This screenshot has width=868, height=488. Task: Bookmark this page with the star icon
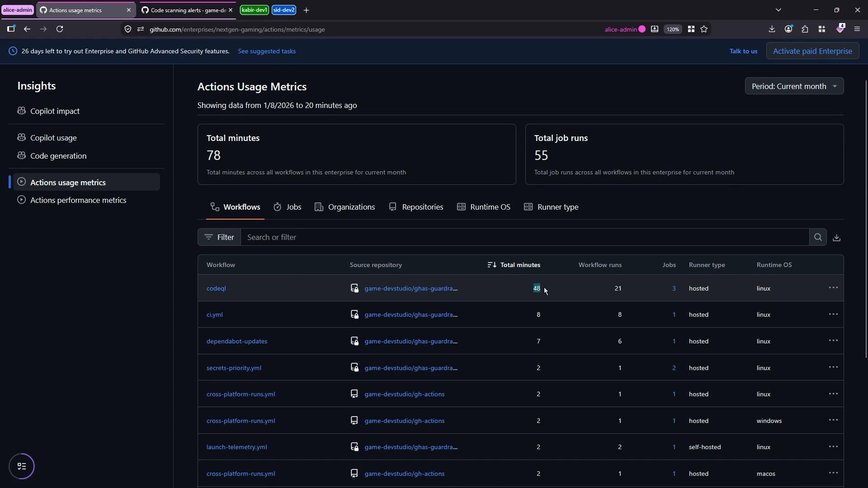(704, 29)
